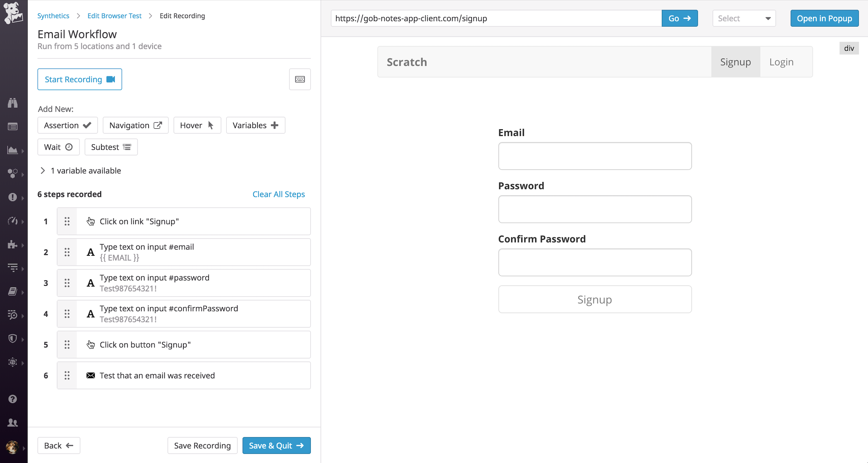This screenshot has height=463, width=868.
Task: Open the keyboard shortcuts icon near Start Recording
Action: [x=300, y=79]
